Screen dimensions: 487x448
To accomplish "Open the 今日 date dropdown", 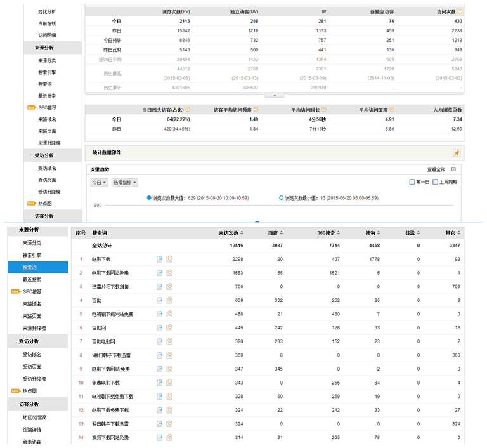I will pyautogui.click(x=99, y=183).
